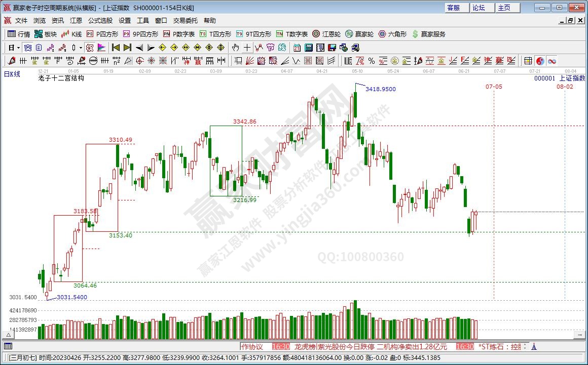Expand the up-triangle at bottom-left of the volume panel
This screenshot has width=588, height=365.
(8, 335)
